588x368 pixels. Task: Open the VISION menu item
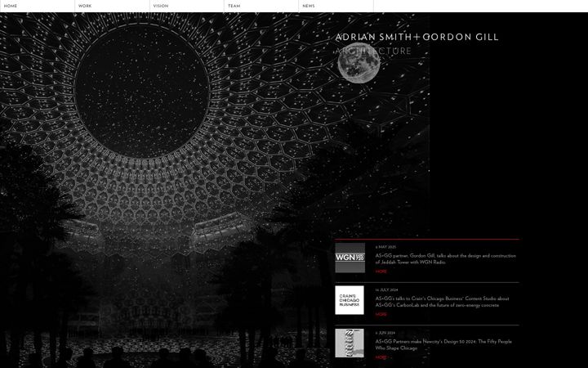pos(161,6)
